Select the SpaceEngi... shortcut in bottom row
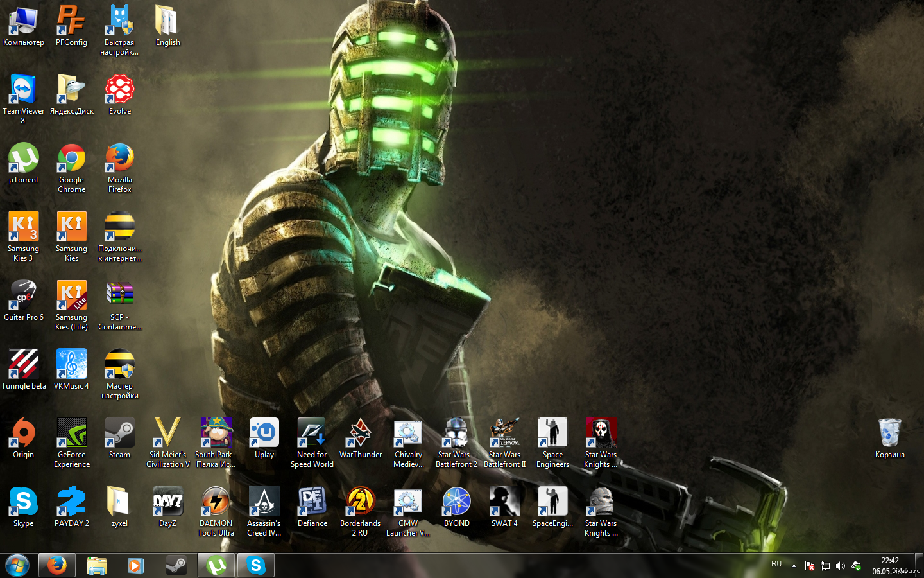The height and width of the screenshot is (578, 924). (552, 507)
